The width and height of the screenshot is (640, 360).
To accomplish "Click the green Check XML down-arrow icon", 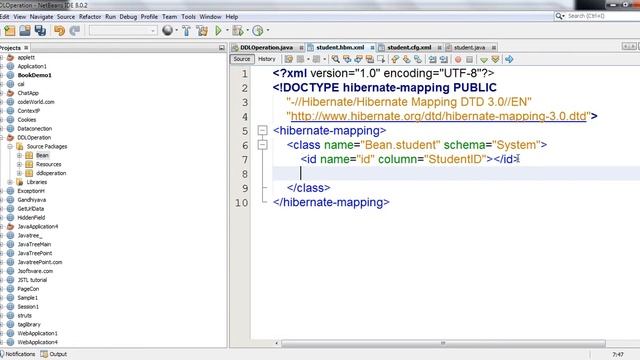I will click(484, 60).
